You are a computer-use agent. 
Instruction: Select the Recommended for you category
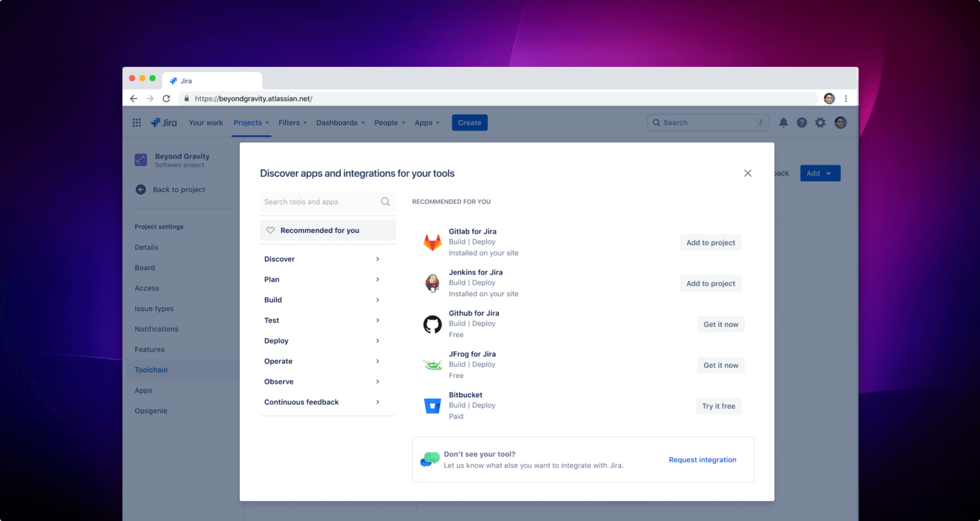[320, 230]
